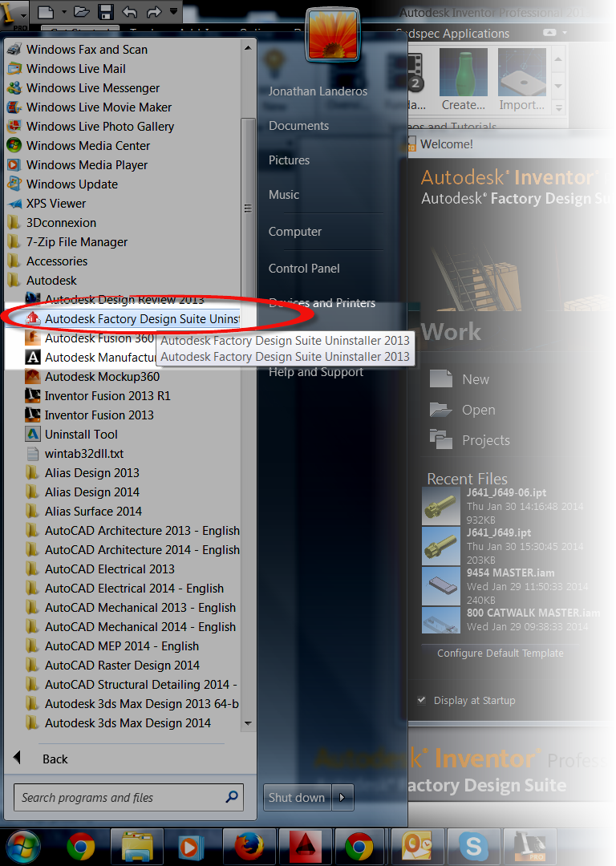Open Quick Access toolbar customize dropdown
Image resolution: width=616 pixels, height=866 pixels.
pos(173,11)
